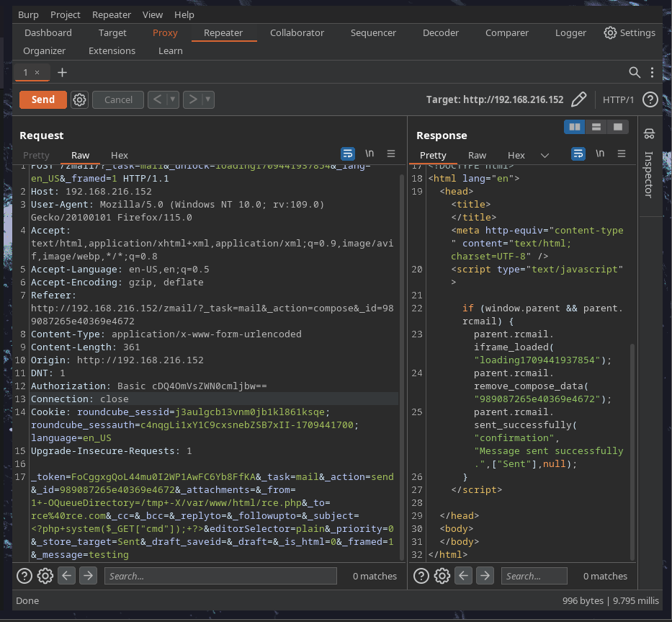
Task: Toggle response line wrap icon
Action: (578, 154)
